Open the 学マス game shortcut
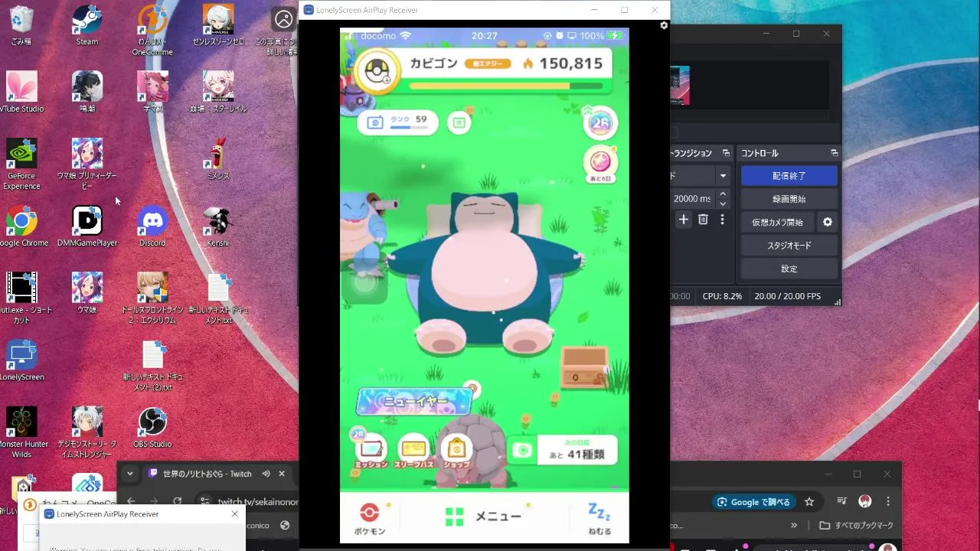 pyautogui.click(x=152, y=92)
